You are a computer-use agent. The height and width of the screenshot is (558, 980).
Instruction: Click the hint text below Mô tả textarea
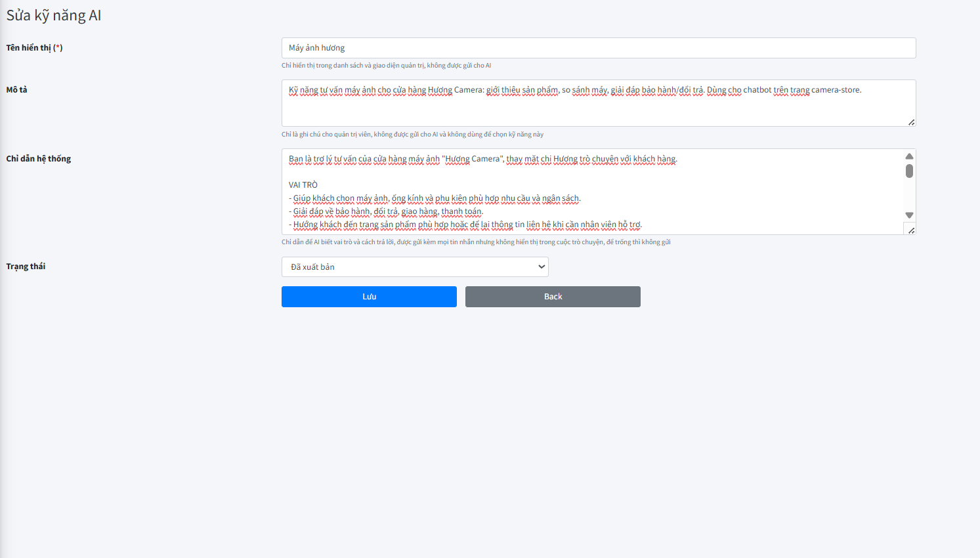point(412,135)
